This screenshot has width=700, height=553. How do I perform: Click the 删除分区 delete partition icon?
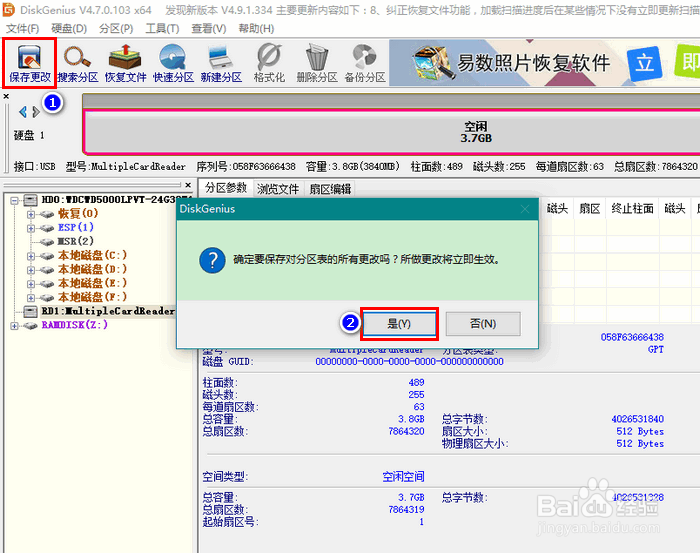(x=317, y=63)
